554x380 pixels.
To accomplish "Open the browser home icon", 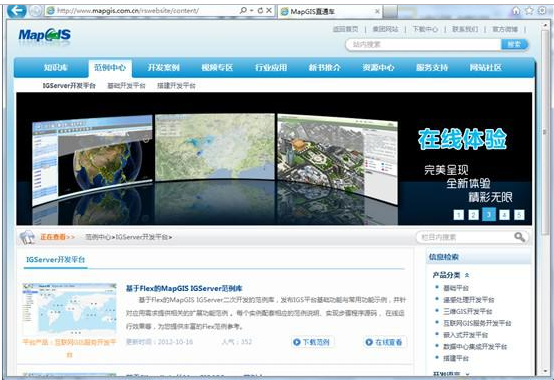I will tap(516, 11).
